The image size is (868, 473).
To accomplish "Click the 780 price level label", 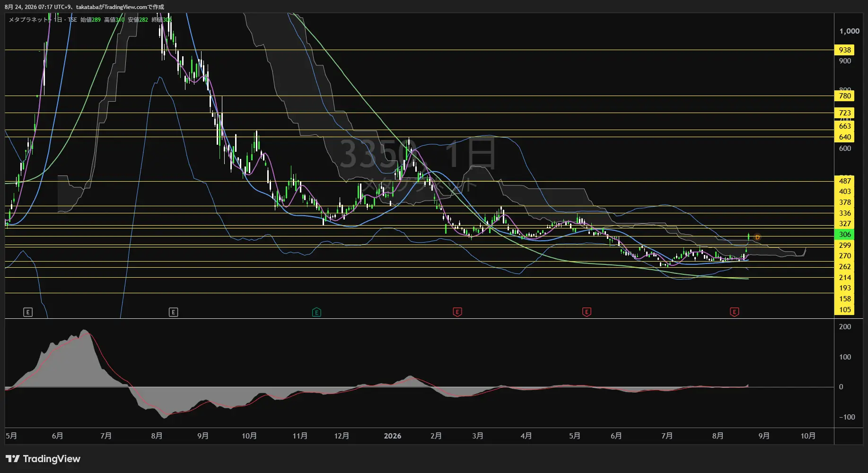I will 844,96.
